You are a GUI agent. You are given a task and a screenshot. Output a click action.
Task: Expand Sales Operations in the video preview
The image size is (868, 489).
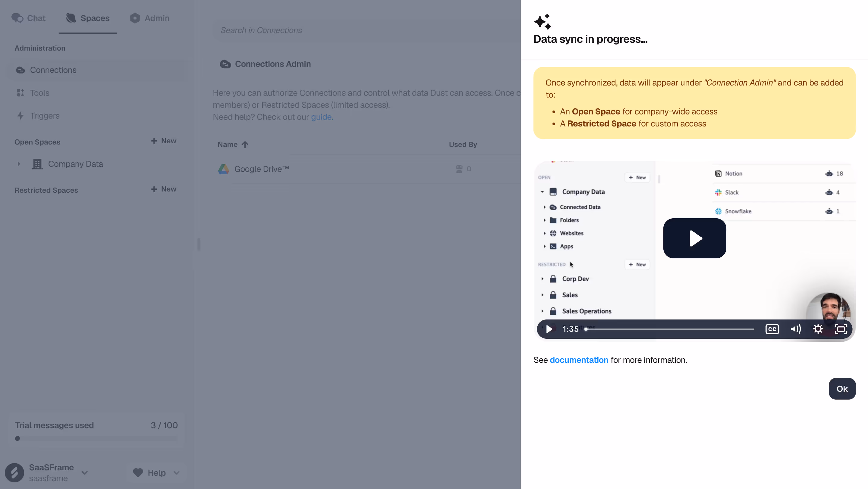pyautogui.click(x=542, y=311)
